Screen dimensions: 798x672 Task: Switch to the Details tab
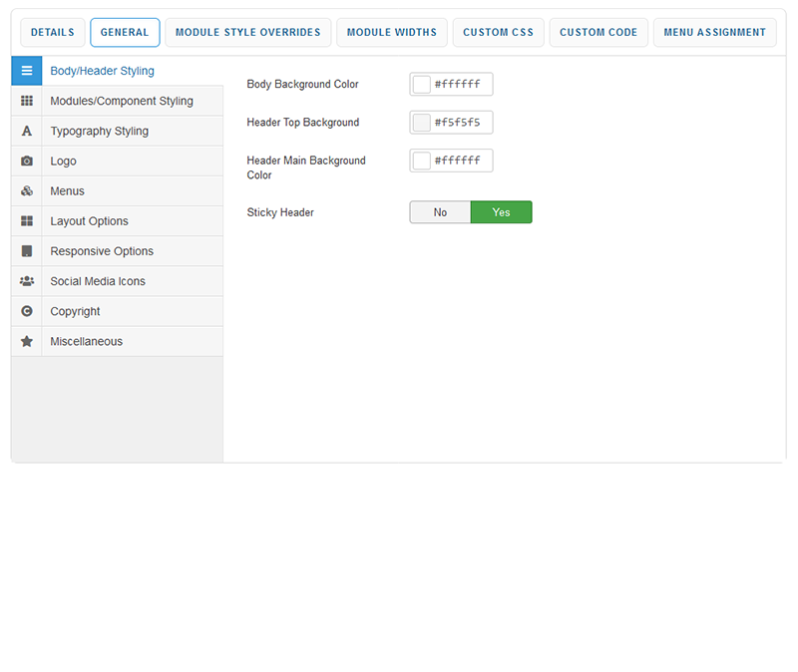pyautogui.click(x=52, y=32)
